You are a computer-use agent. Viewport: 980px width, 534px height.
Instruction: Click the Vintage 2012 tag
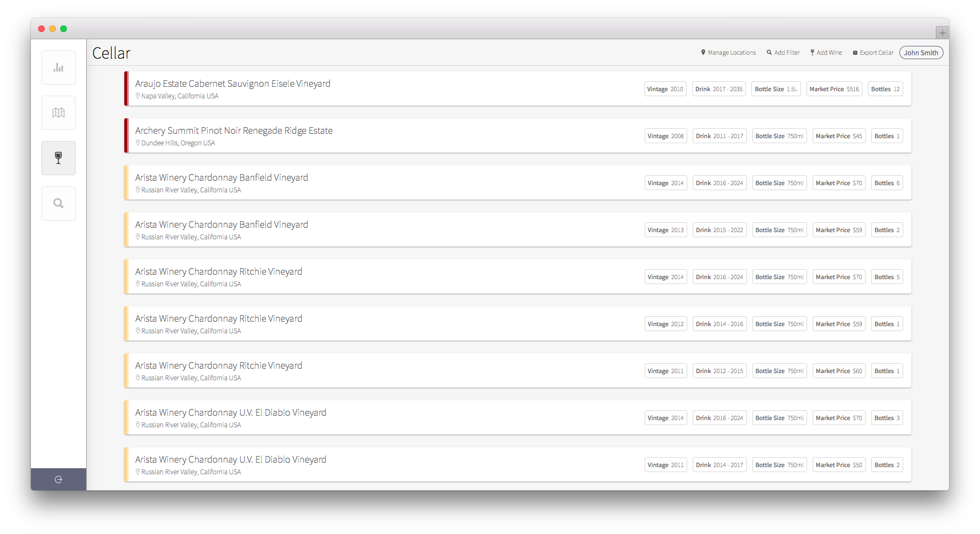click(x=666, y=324)
